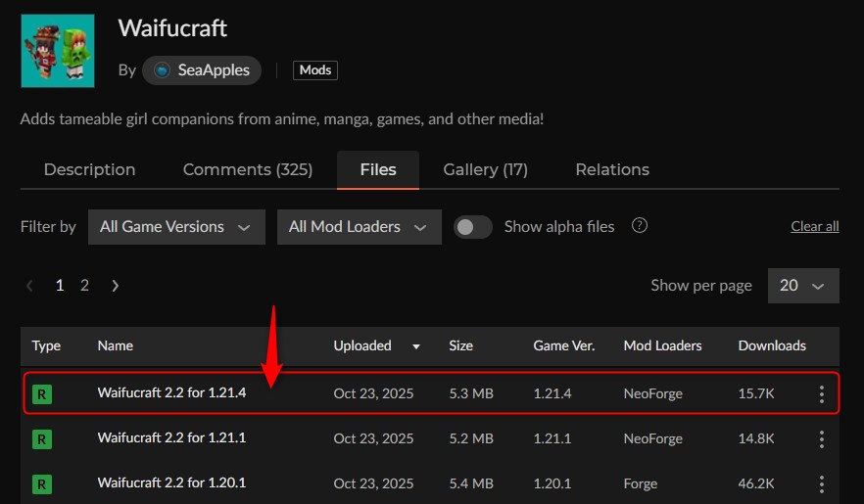Open the Show per page 20 dropdown
The height and width of the screenshot is (504, 864).
tap(803, 286)
